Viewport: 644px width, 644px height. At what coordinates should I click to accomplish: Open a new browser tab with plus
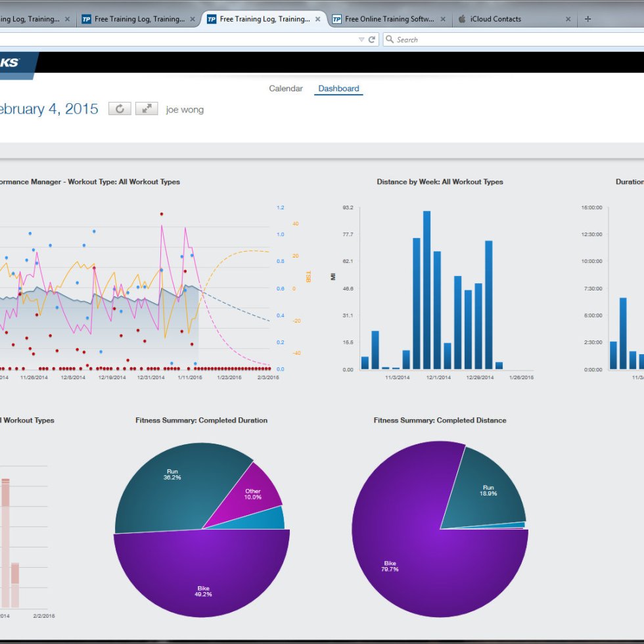(587, 19)
